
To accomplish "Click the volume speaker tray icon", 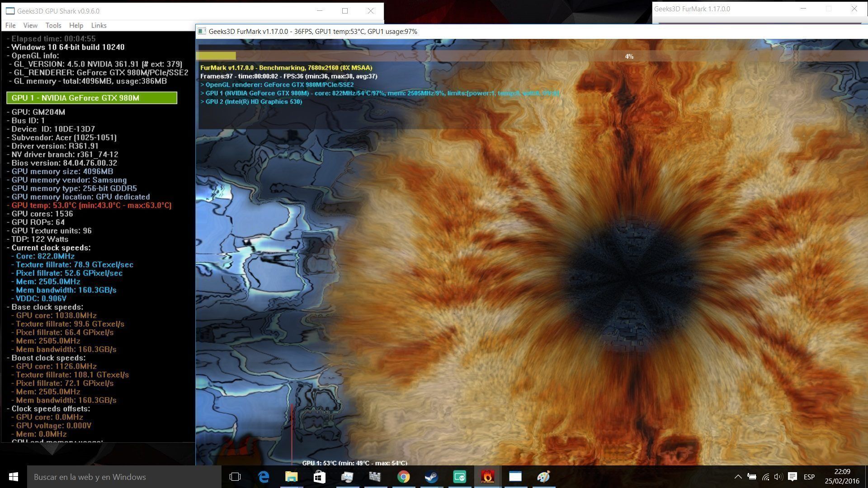I will 778,477.
